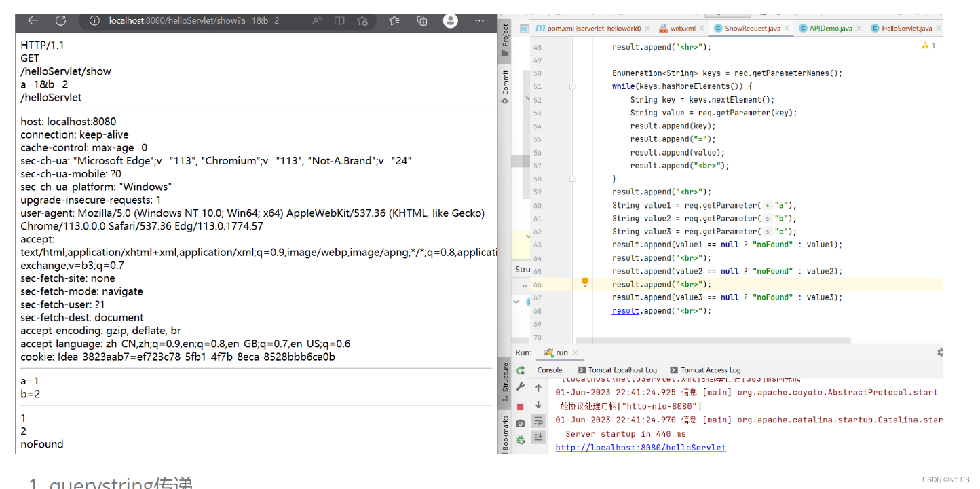Add this page to favorites
The image size is (980, 489).
pos(362,21)
